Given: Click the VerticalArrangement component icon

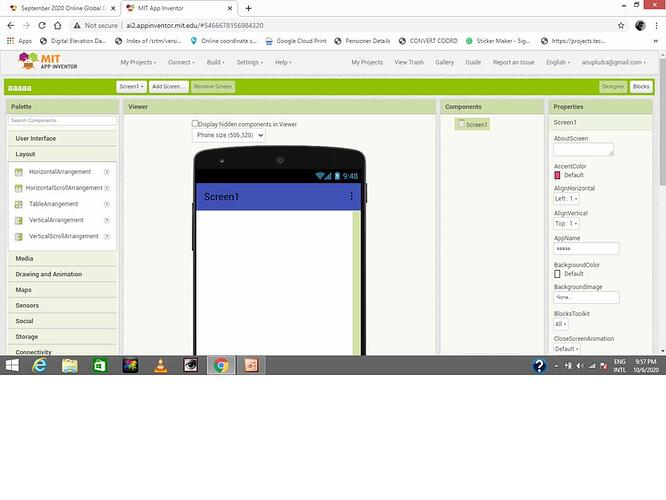Looking at the screenshot, I should pos(19,220).
